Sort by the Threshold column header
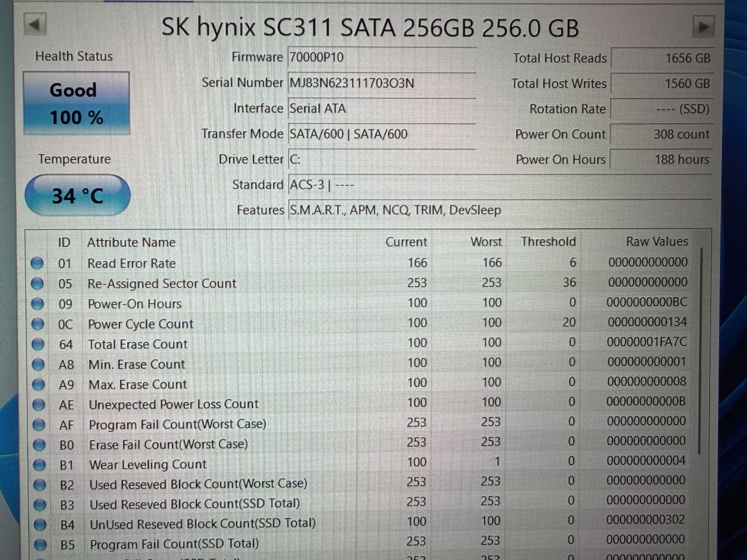The image size is (747, 560). coord(548,242)
